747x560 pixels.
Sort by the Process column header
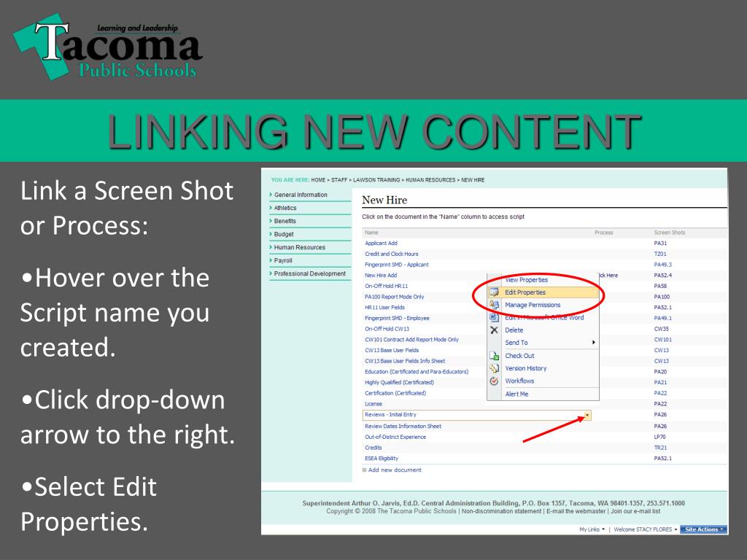603,233
